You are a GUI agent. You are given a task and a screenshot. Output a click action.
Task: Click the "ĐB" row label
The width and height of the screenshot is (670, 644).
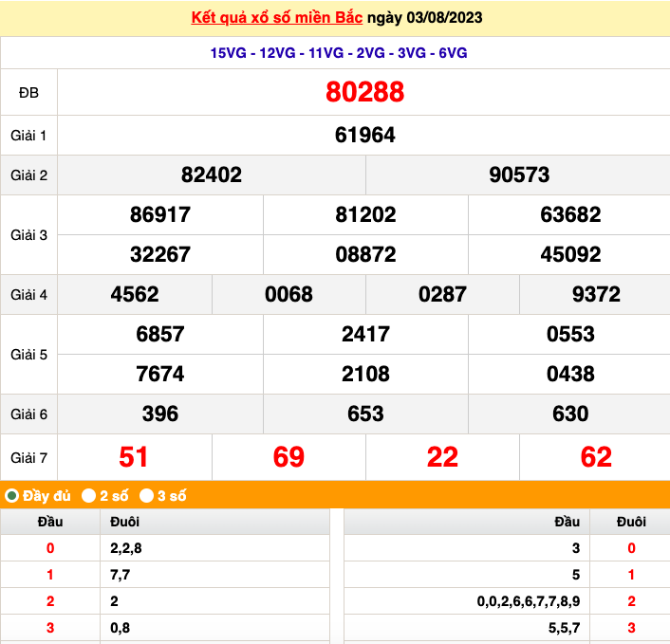[28, 92]
